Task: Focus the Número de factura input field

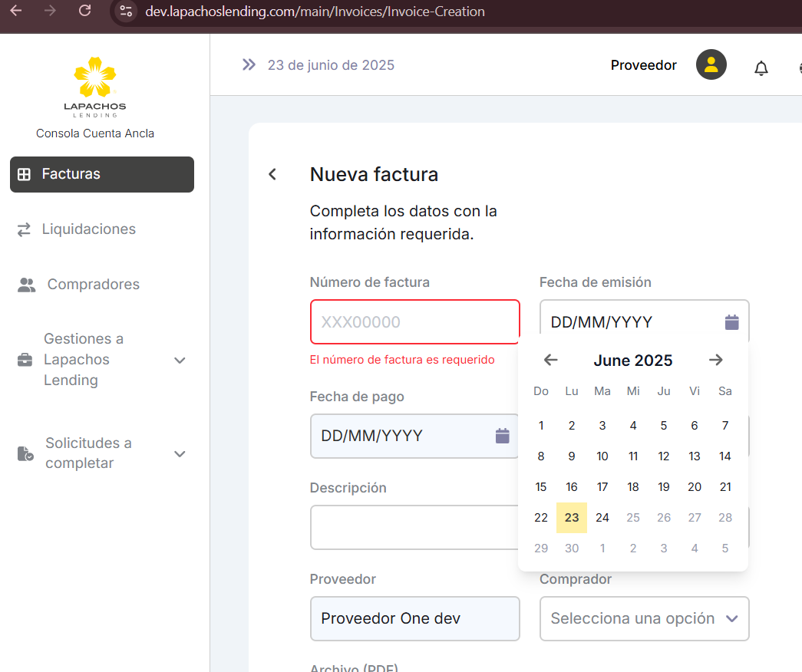Action: coord(414,322)
